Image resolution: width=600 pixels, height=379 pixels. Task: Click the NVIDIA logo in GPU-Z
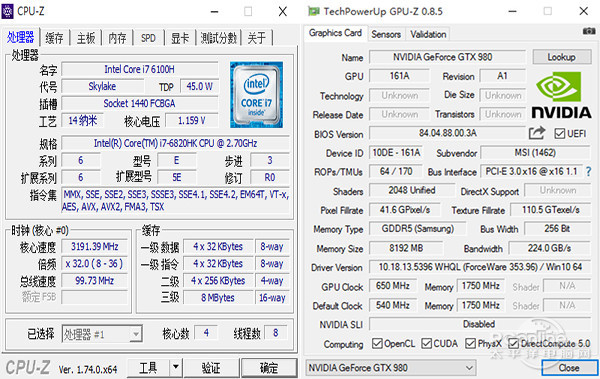click(561, 95)
